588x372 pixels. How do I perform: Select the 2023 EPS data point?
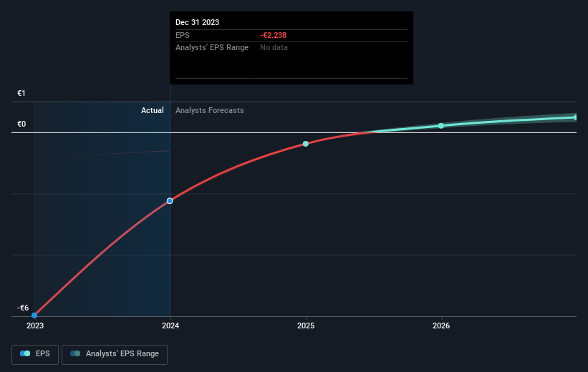point(34,315)
